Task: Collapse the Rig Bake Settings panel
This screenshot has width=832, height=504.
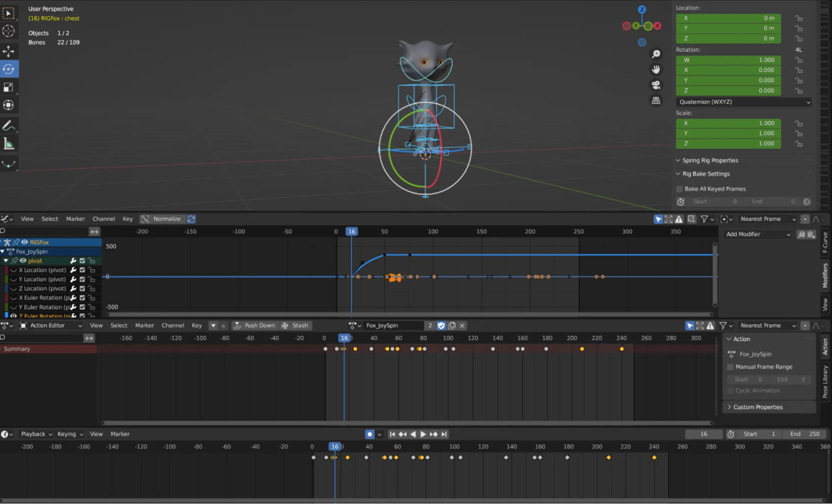Action: point(706,174)
